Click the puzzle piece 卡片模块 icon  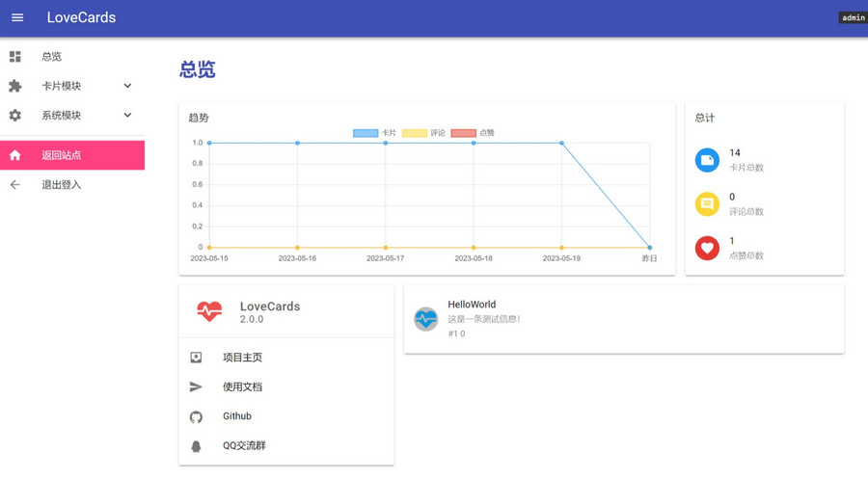pos(15,86)
